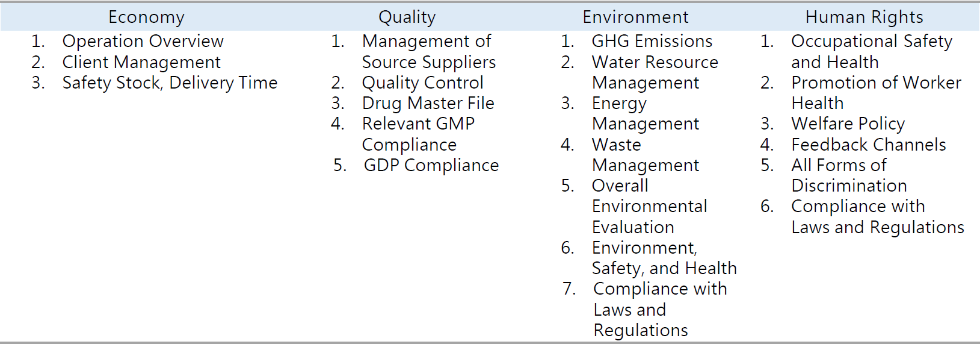Image resolution: width=980 pixels, height=344 pixels.
Task: Click Water Resource Management entry
Action: [x=655, y=72]
